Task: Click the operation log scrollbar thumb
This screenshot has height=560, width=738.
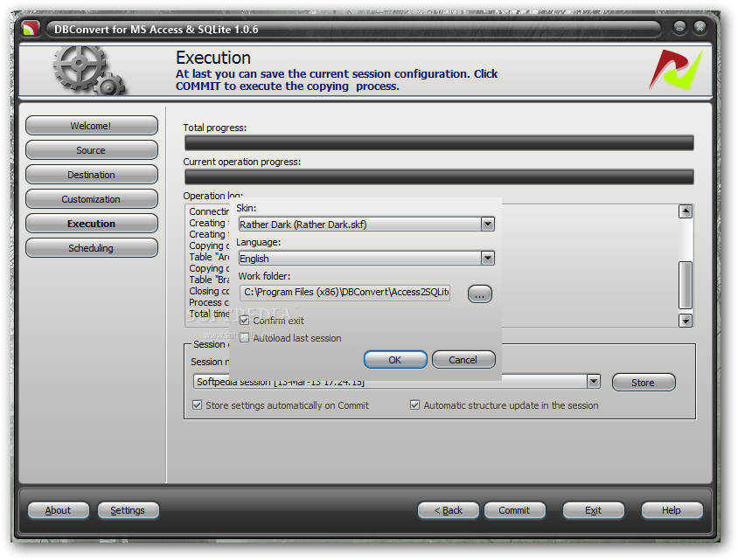Action: (x=686, y=285)
